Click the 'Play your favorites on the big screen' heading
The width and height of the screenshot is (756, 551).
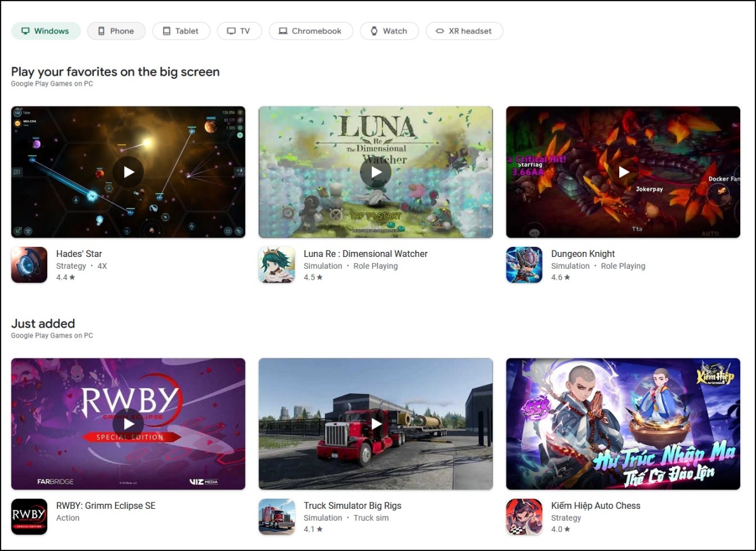115,72
